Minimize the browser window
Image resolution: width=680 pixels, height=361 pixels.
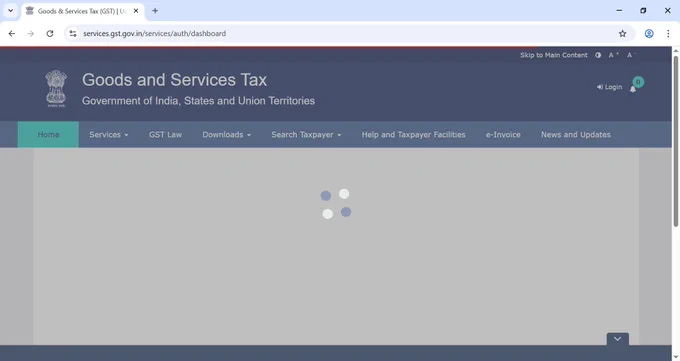(x=619, y=10)
